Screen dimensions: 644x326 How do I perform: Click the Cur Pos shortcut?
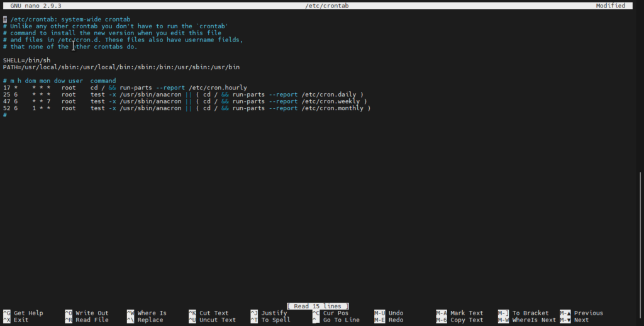tap(336, 313)
